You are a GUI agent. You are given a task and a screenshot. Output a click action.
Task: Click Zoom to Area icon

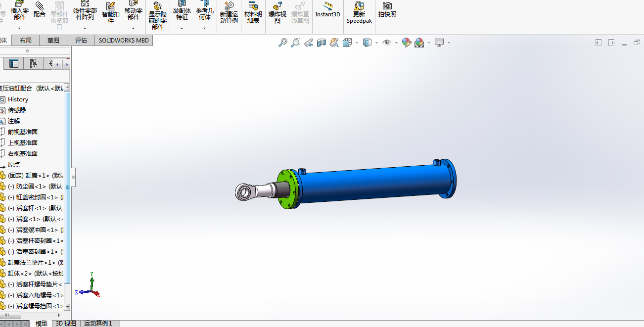pyautogui.click(x=296, y=43)
